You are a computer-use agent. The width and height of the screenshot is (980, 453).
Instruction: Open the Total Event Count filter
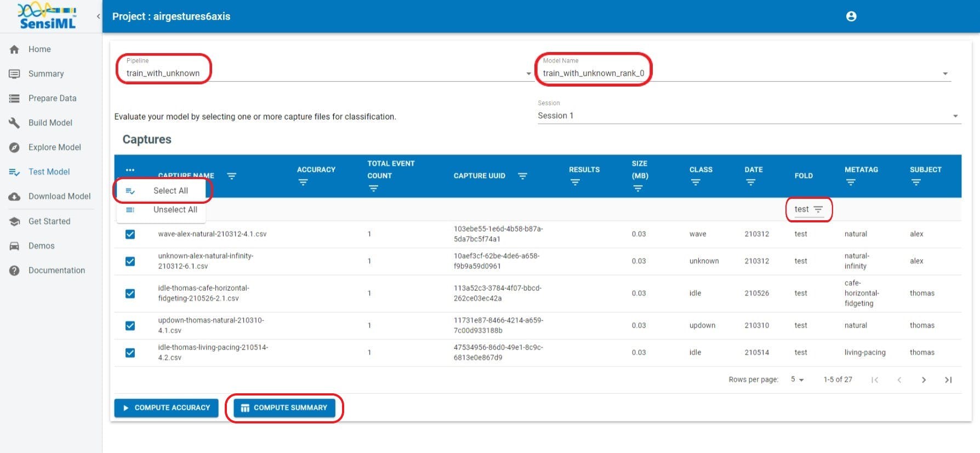click(373, 188)
